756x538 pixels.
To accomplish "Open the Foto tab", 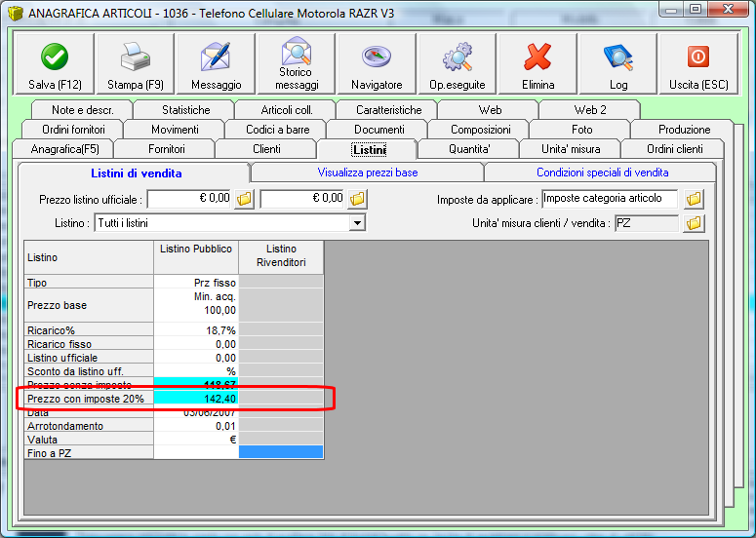I will pos(582,130).
